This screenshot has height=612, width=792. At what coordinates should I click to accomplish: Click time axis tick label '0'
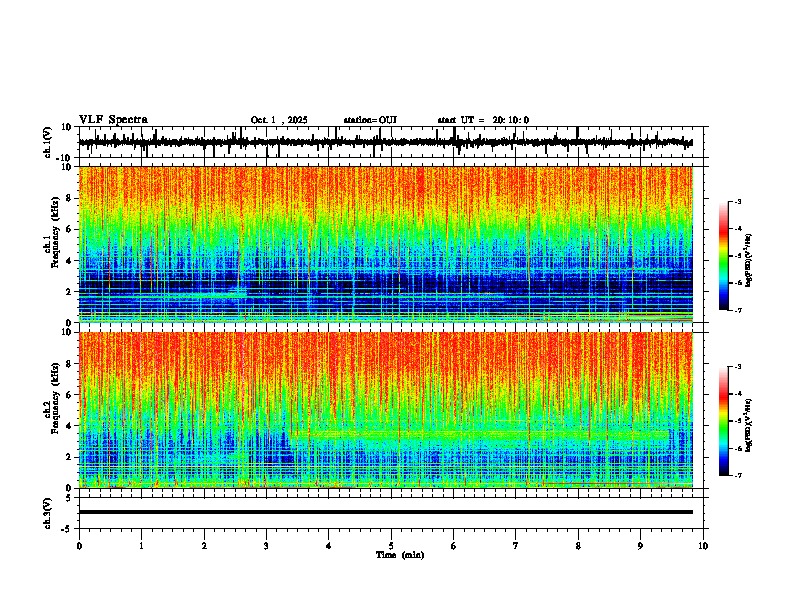[x=79, y=546]
